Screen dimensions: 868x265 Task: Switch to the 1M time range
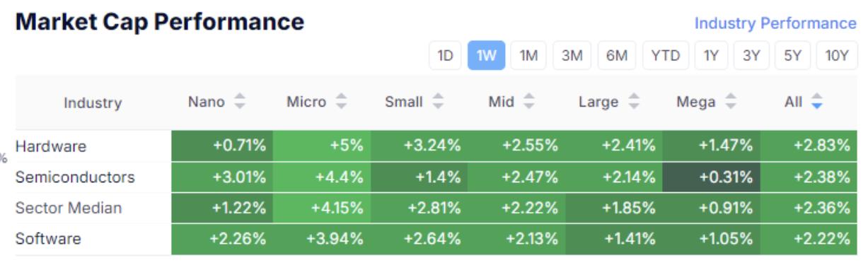pos(529,56)
